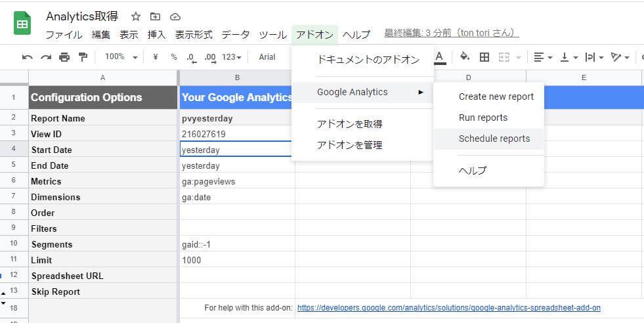The width and height of the screenshot is (644, 323).
Task: Open text wrapping dropdown
Action: [594, 57]
